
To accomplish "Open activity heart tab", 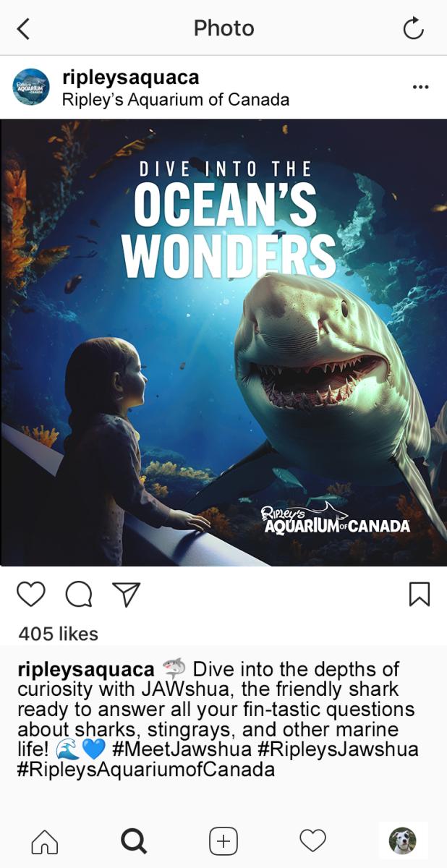I will click(313, 841).
